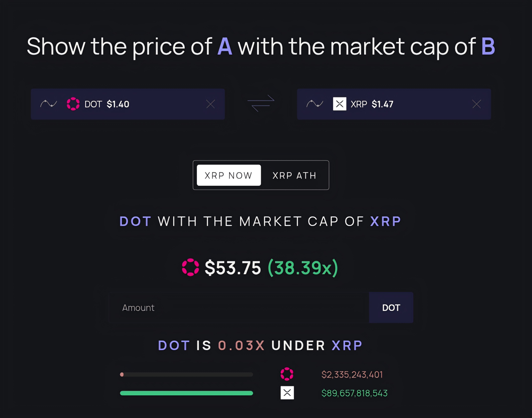Image resolution: width=532 pixels, height=418 pixels.
Task: Click the swap coins arrows icon
Action: [261, 103]
